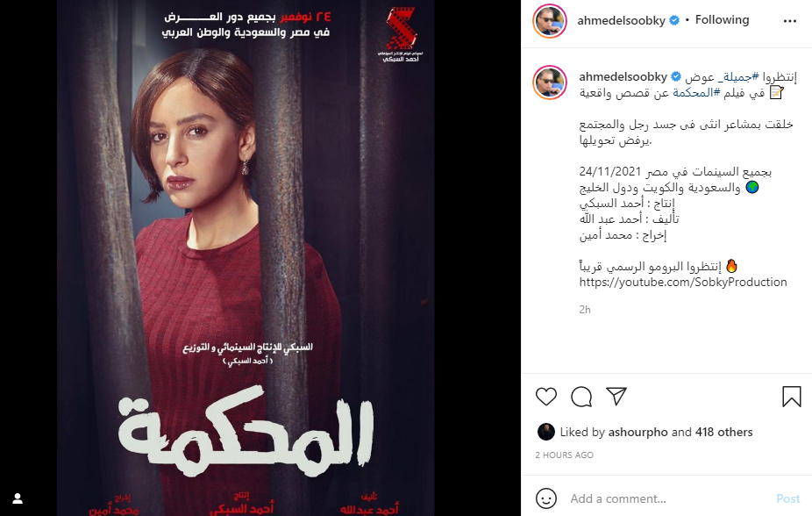Focus the Add a comment field
The image size is (812, 516).
pyautogui.click(x=668, y=499)
